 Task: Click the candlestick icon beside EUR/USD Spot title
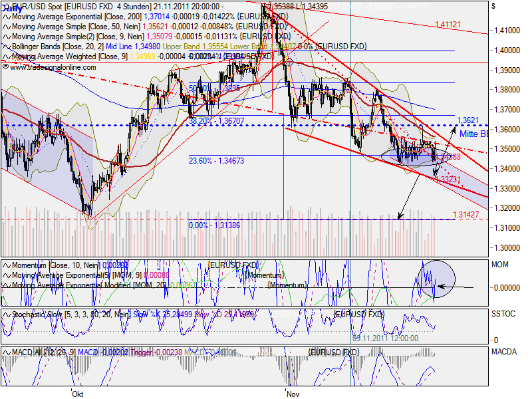5,5
